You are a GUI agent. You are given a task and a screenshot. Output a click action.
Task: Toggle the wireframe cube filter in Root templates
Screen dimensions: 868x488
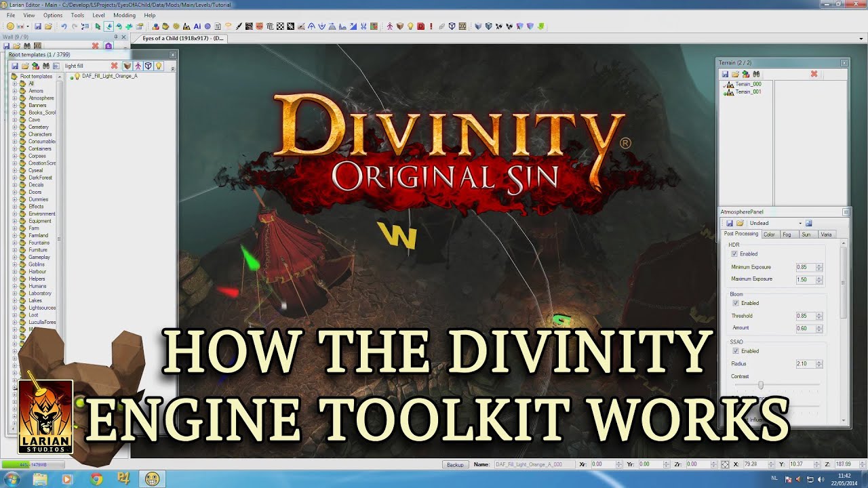pos(148,66)
